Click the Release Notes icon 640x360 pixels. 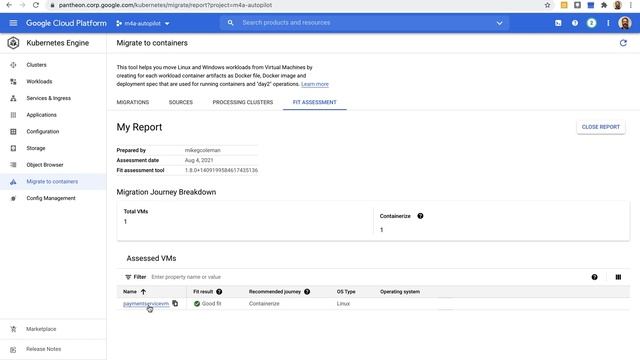coord(13,349)
